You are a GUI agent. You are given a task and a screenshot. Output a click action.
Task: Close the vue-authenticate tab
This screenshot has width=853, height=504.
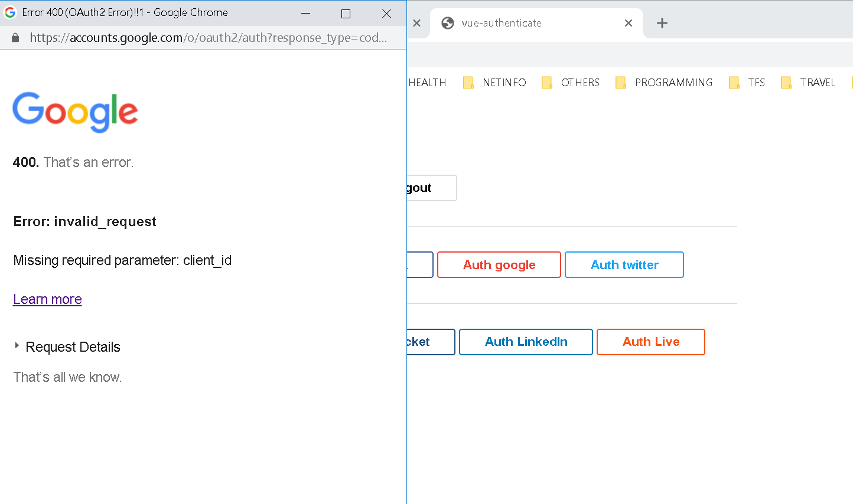[628, 23]
